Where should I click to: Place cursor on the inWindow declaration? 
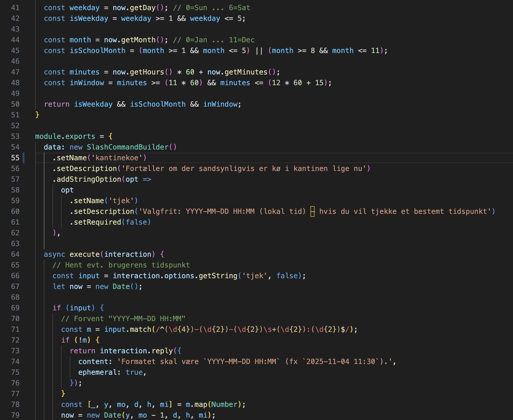click(x=87, y=83)
